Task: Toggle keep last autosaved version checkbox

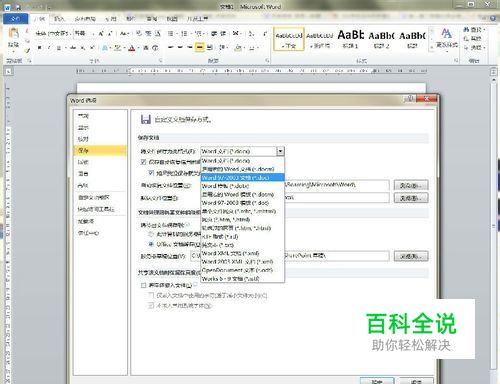Action: [151, 173]
